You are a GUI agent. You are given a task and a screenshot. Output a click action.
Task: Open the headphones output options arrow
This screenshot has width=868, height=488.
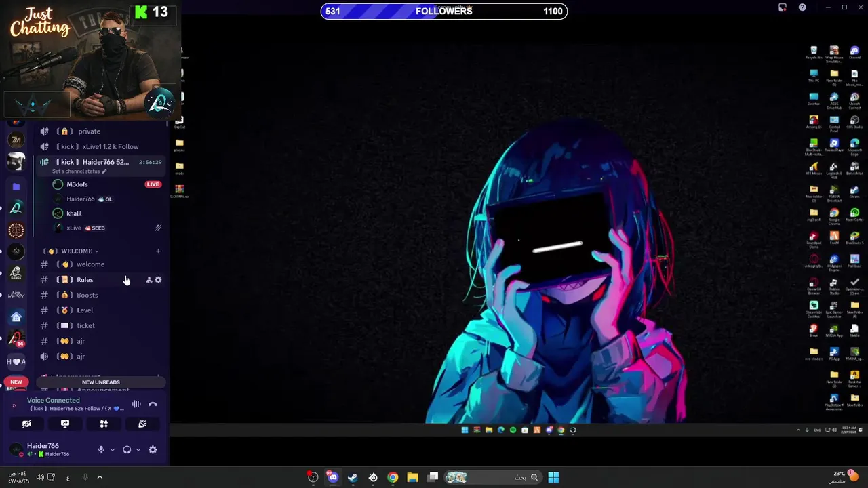(x=138, y=450)
